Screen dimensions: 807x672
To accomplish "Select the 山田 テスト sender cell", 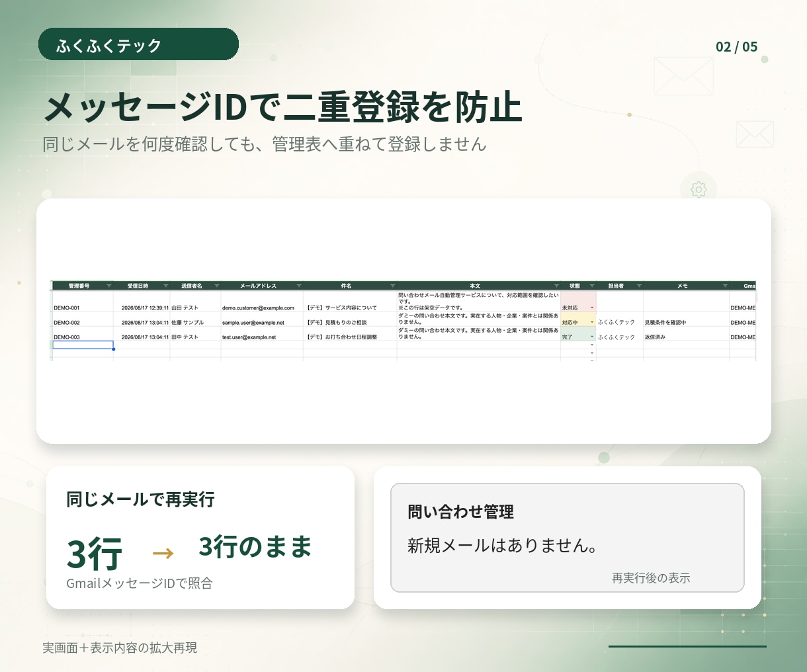I will point(195,302).
